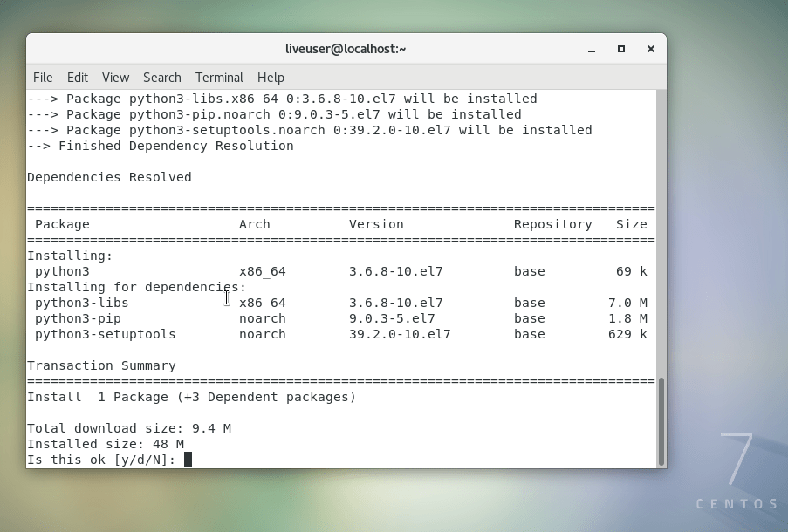The height and width of the screenshot is (532, 788).
Task: Click the 'Transaction Summary' line
Action: coord(101,365)
